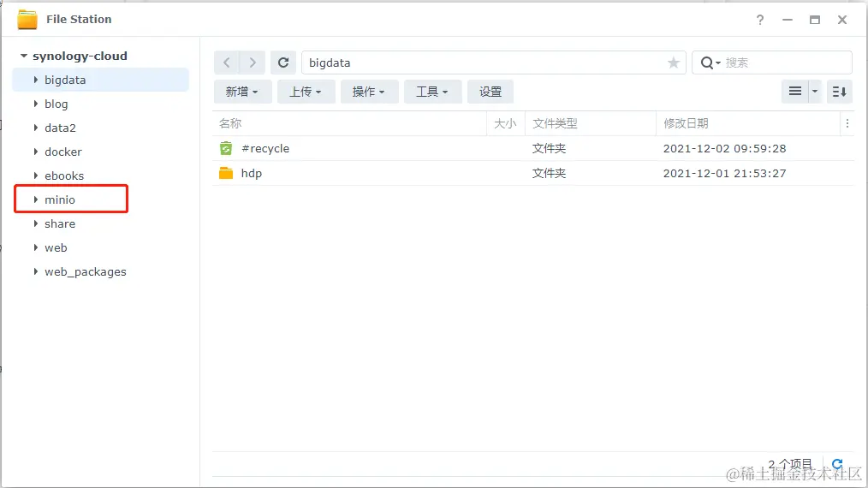Click the bottom status refresh icon
This screenshot has height=488, width=868.
(x=837, y=463)
